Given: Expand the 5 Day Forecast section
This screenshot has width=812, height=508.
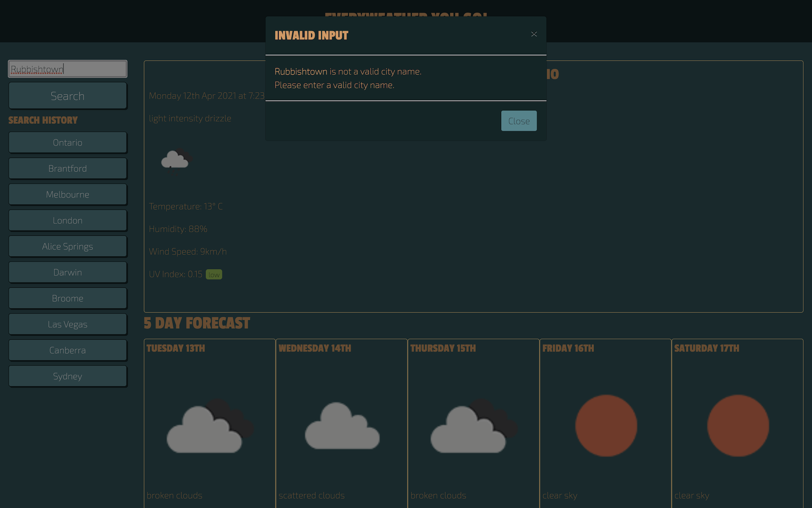Looking at the screenshot, I should pyautogui.click(x=197, y=323).
